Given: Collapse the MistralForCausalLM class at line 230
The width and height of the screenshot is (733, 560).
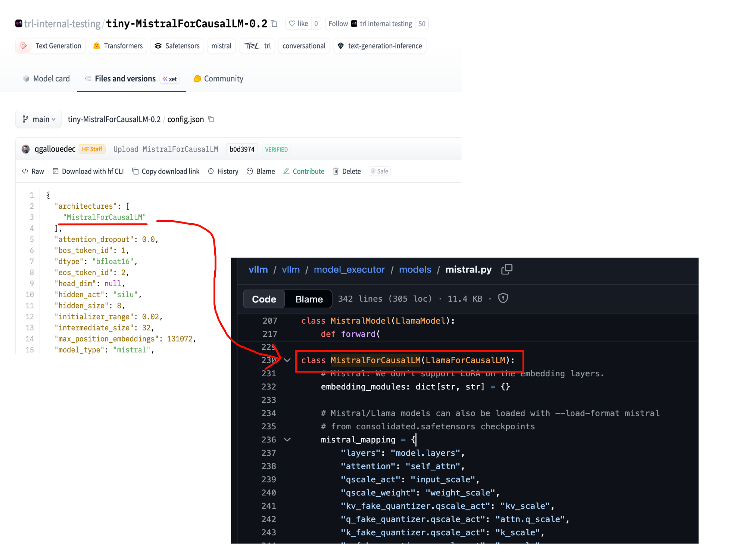Looking at the screenshot, I should pyautogui.click(x=287, y=360).
